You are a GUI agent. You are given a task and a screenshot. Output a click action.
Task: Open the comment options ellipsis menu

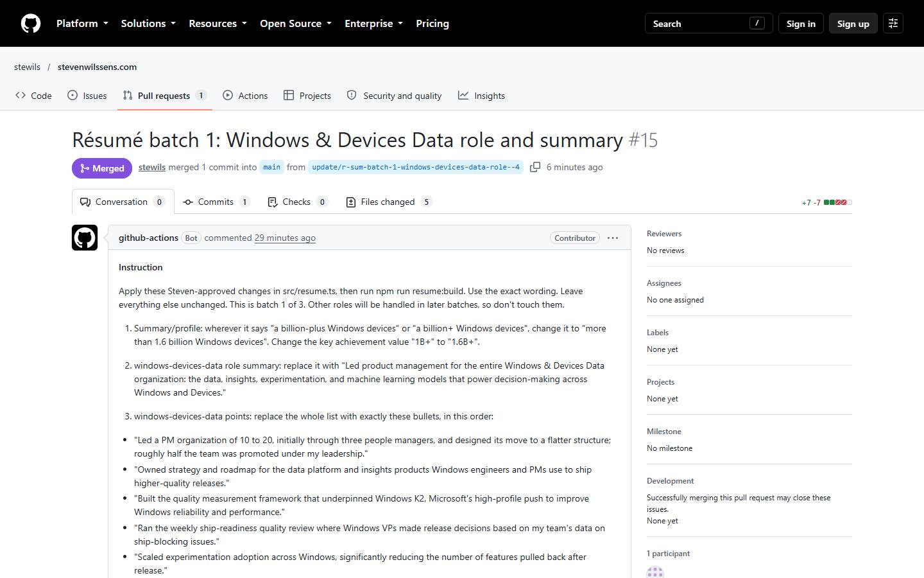[613, 238]
